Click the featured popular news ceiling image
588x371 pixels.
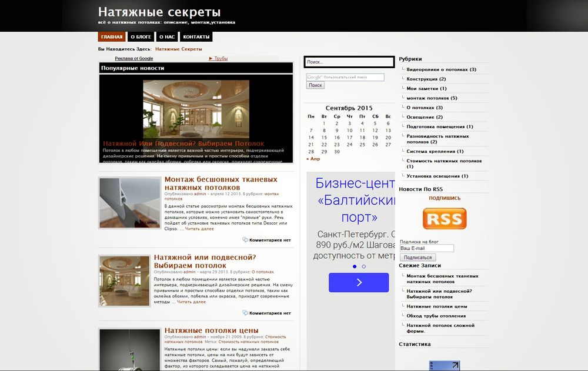click(x=196, y=109)
